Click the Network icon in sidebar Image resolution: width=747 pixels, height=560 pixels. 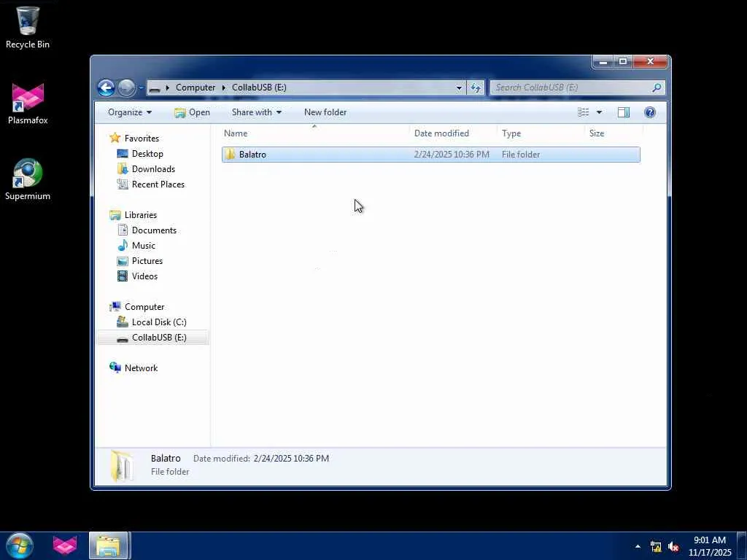pos(115,367)
